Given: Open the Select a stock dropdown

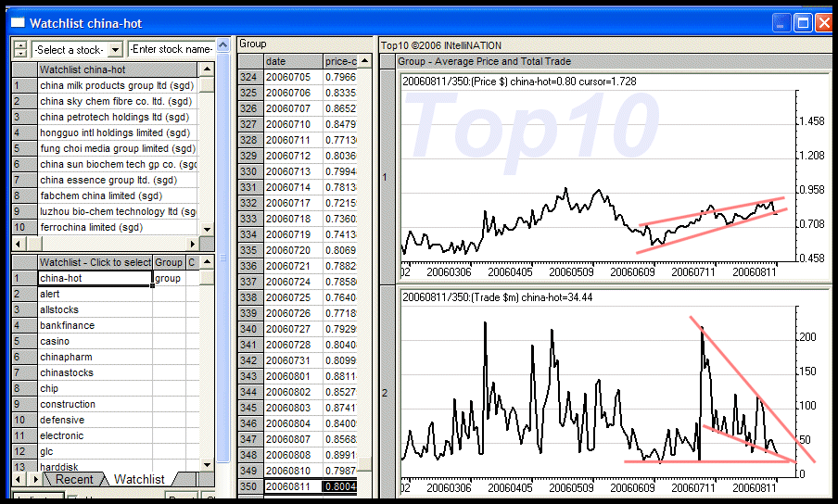Looking at the screenshot, I should tap(115, 50).
